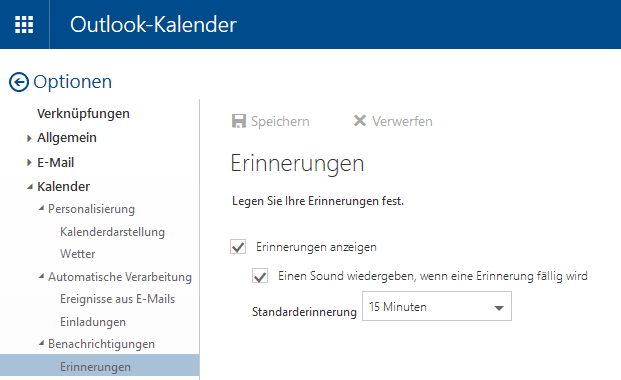Image resolution: width=621 pixels, height=380 pixels.
Task: Expand the E-Mail section arrow
Action: point(29,162)
